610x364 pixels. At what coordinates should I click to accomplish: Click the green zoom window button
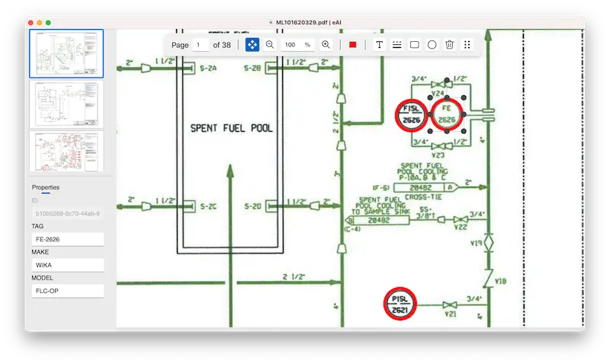pos(48,23)
